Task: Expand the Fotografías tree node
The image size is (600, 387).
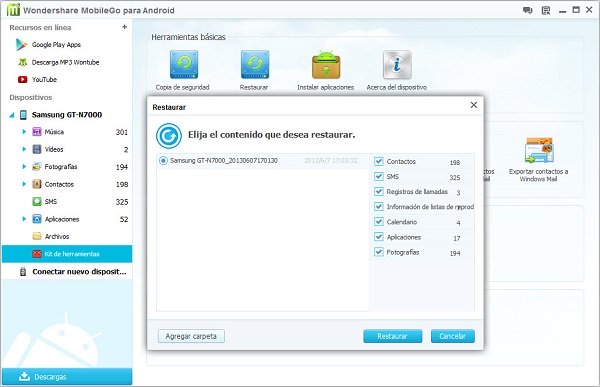Action: tap(24, 167)
